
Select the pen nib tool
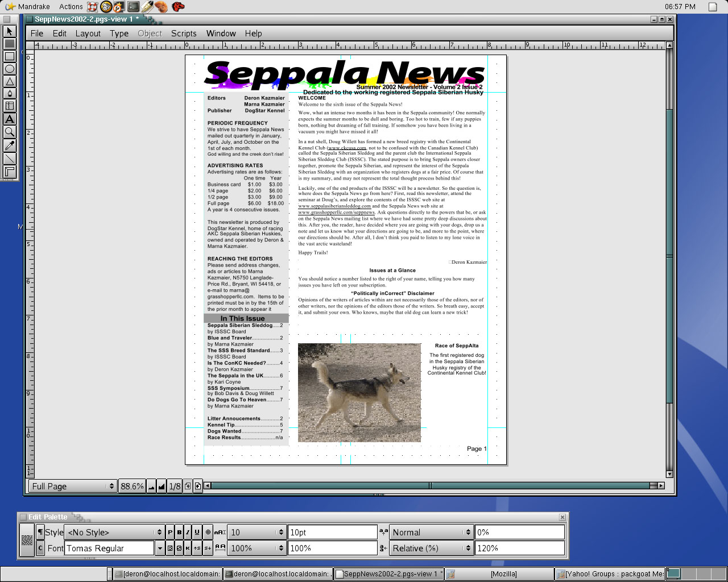click(10, 94)
